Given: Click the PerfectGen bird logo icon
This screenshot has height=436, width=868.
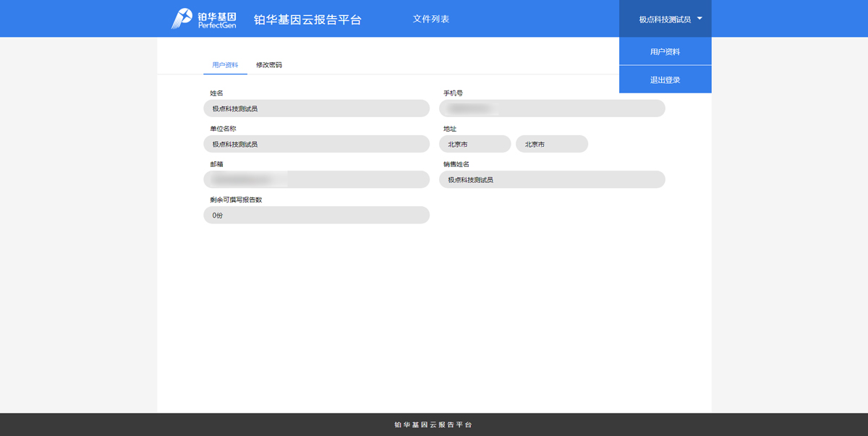Looking at the screenshot, I should click(x=182, y=19).
